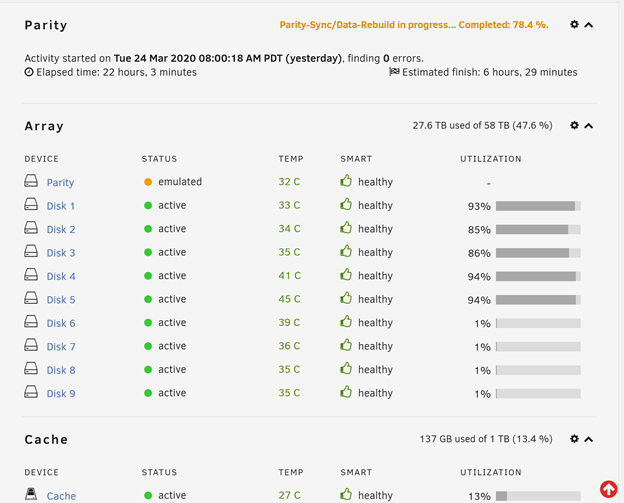Open the Disk 9 device link
The height and width of the screenshot is (503, 624).
61,394
